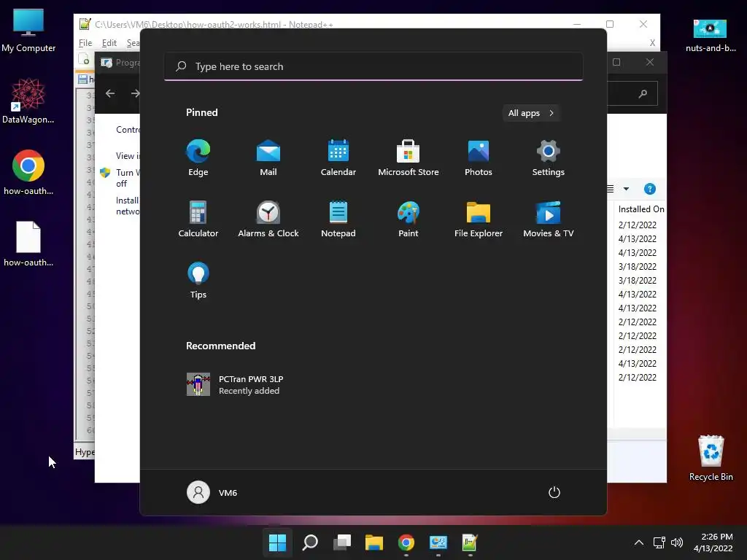Launch the Mail app
747x560 pixels.
268,157
